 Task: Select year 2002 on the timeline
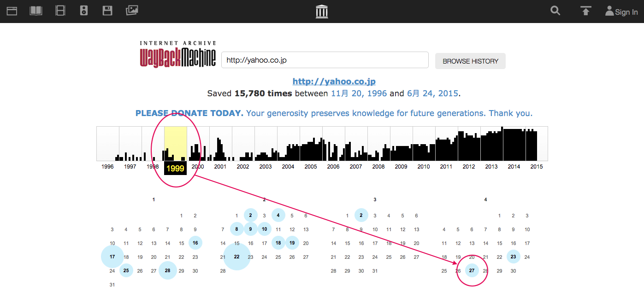243,167
